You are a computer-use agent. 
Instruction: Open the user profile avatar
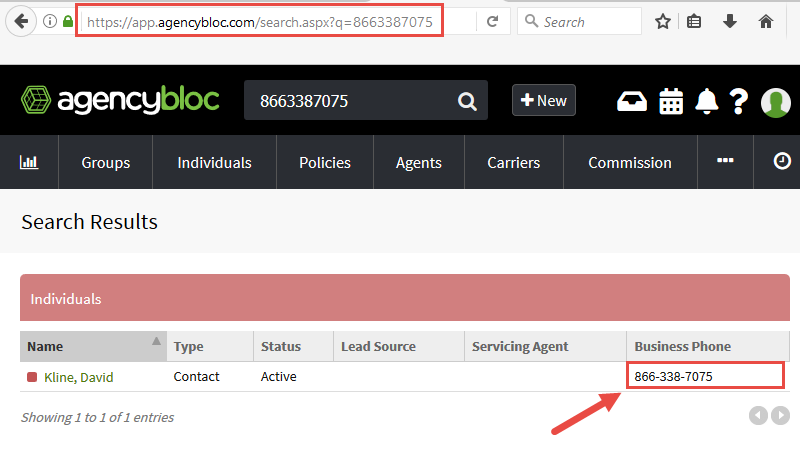pos(776,102)
